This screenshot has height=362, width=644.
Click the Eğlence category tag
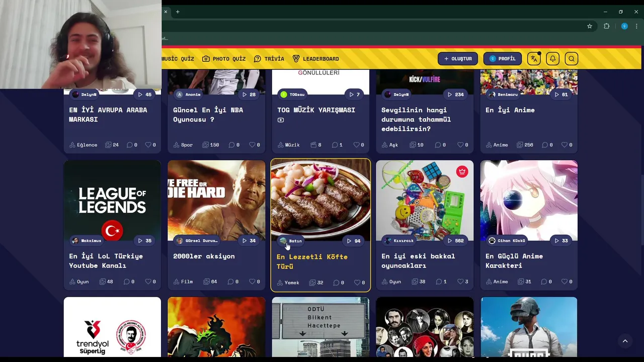click(84, 145)
